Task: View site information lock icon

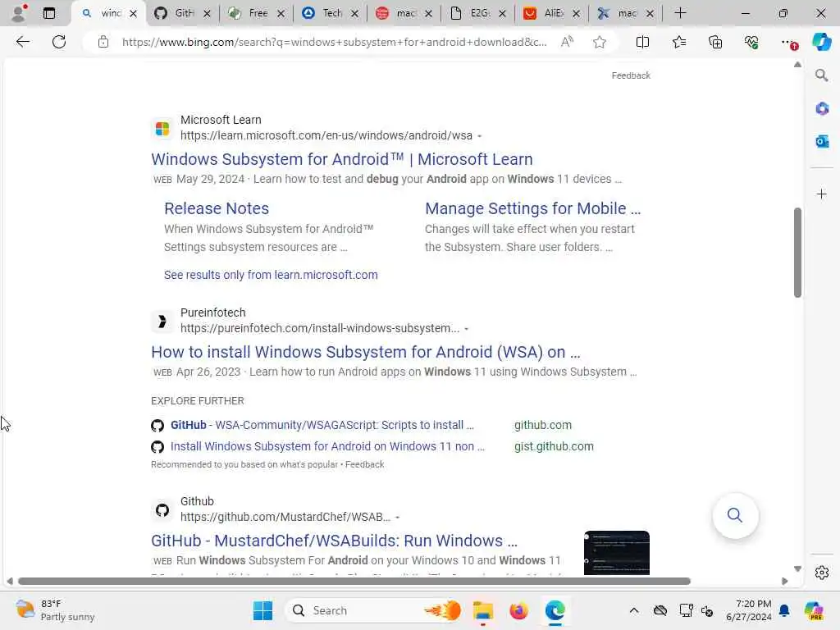Action: tap(103, 42)
